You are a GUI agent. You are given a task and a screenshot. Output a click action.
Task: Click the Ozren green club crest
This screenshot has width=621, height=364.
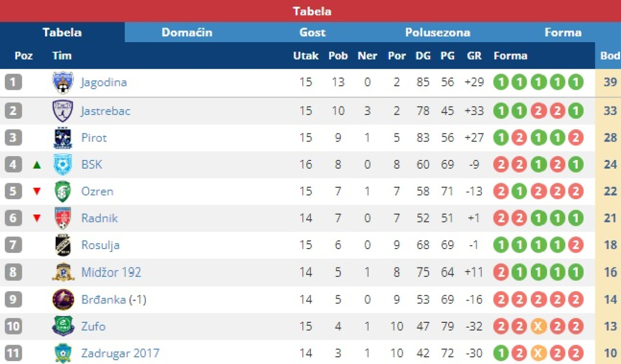click(x=63, y=191)
